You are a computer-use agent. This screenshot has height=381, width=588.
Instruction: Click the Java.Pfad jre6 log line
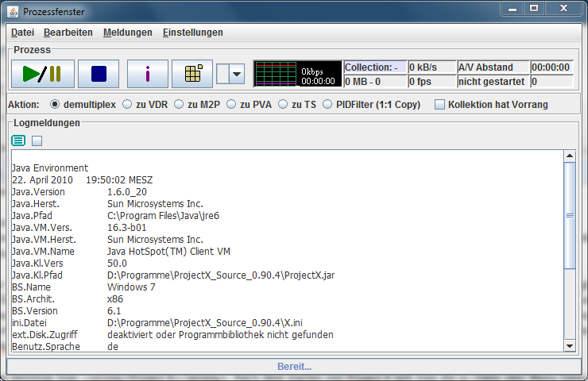click(x=115, y=215)
